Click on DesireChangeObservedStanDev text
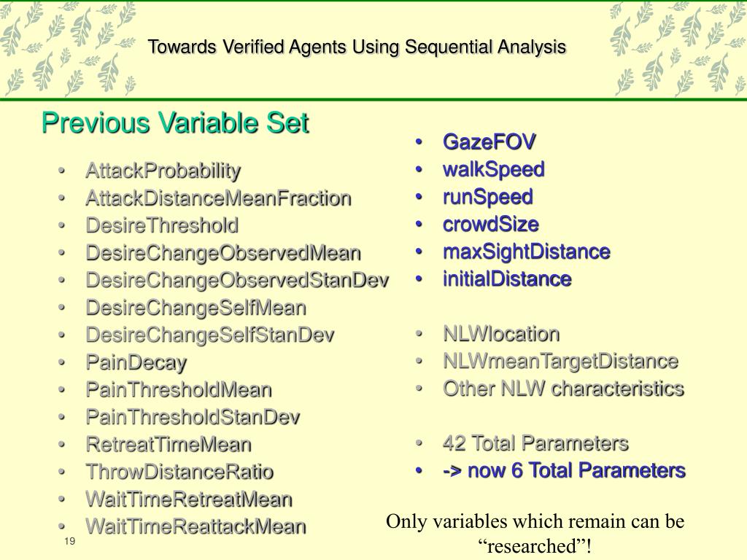Image resolution: width=747 pixels, height=560 pixels. pyautogui.click(x=237, y=280)
